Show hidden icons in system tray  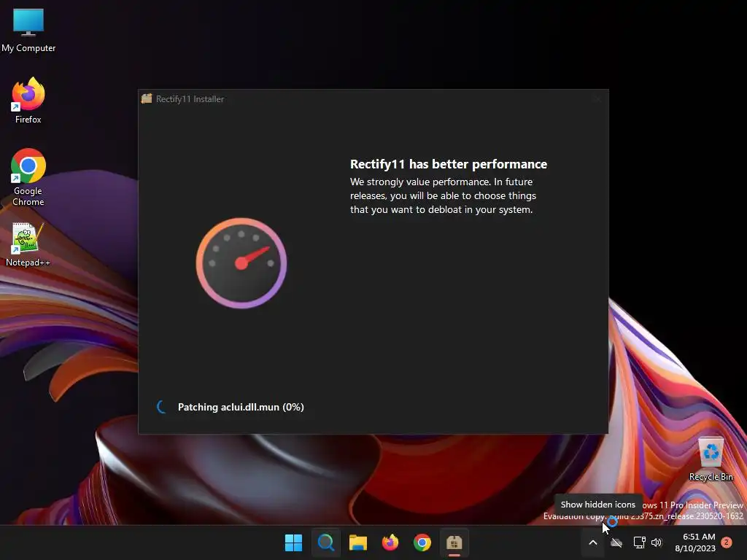click(592, 542)
